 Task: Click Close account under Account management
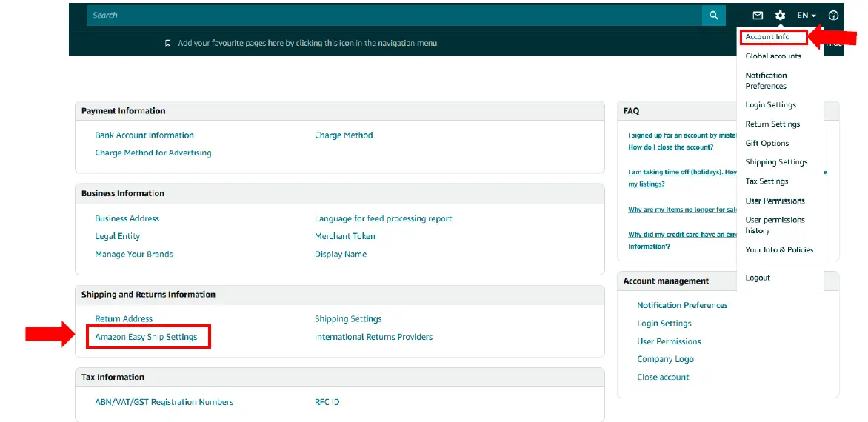(x=663, y=377)
